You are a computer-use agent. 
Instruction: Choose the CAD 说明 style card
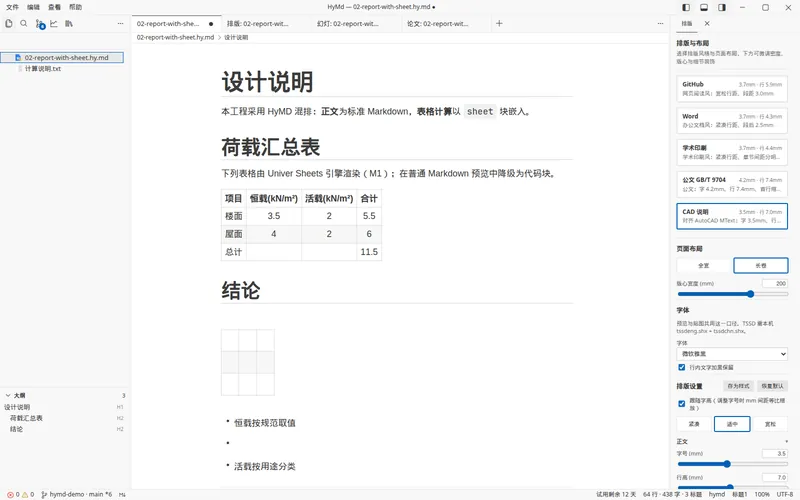732,216
